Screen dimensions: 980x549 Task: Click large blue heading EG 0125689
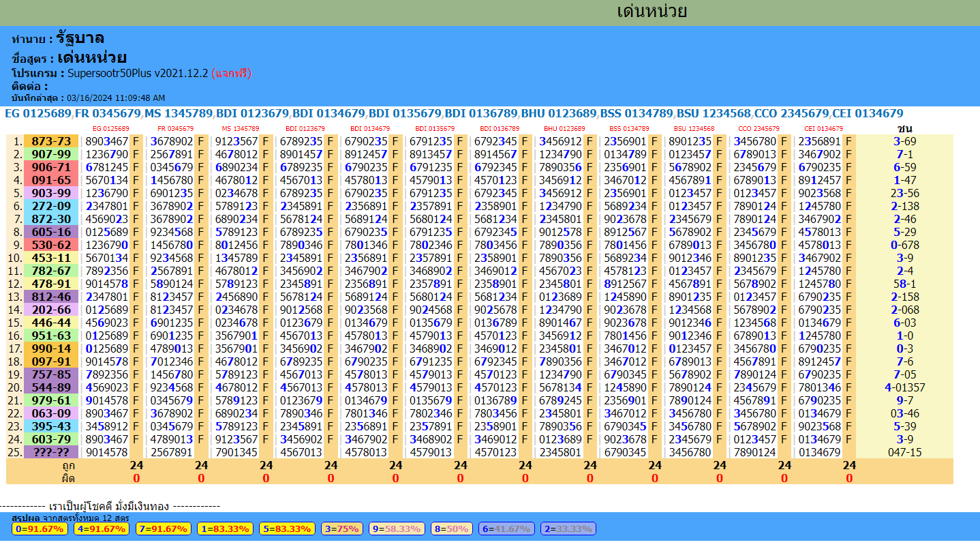click(38, 113)
